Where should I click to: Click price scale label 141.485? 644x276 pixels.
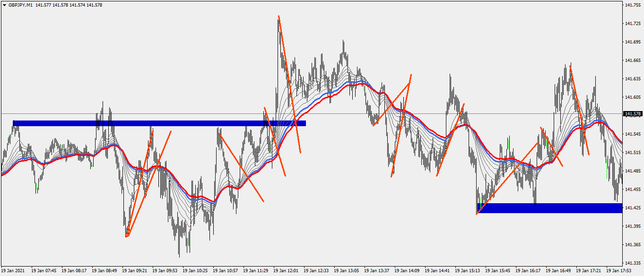pos(633,171)
